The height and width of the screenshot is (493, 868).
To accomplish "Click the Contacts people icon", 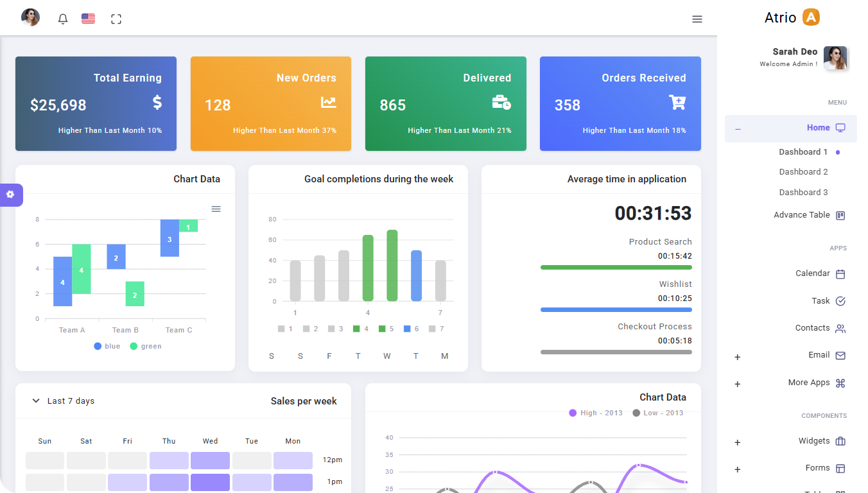I will point(840,329).
